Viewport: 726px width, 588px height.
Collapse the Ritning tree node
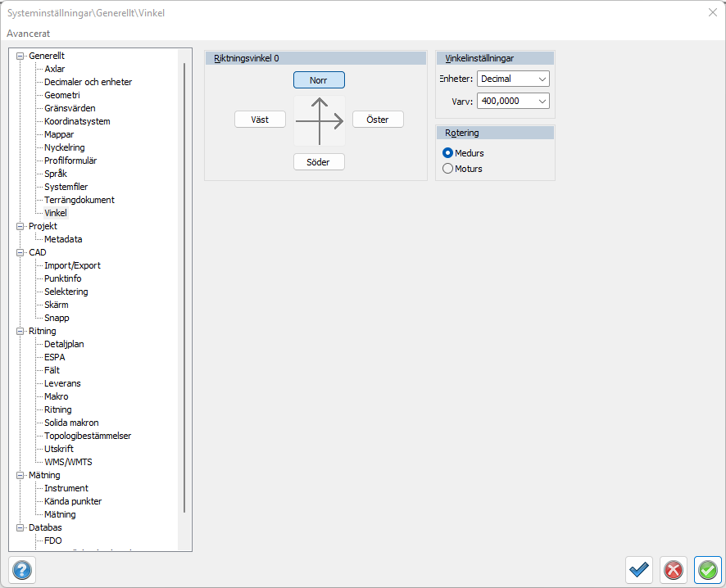[20, 331]
